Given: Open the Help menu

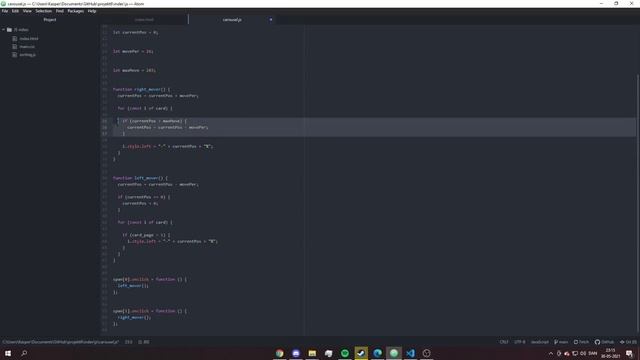Looking at the screenshot, I should point(92,11).
